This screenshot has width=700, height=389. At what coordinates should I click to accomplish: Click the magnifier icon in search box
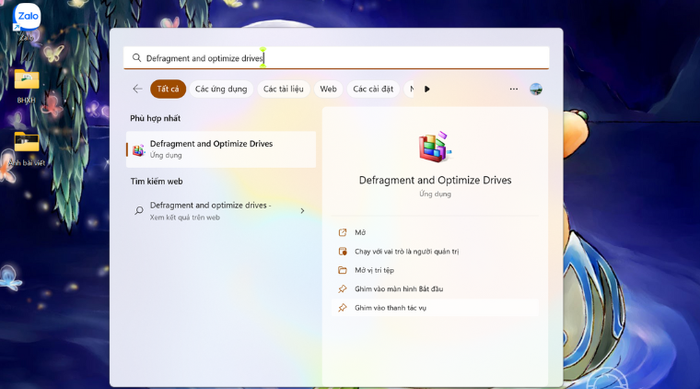click(x=137, y=58)
